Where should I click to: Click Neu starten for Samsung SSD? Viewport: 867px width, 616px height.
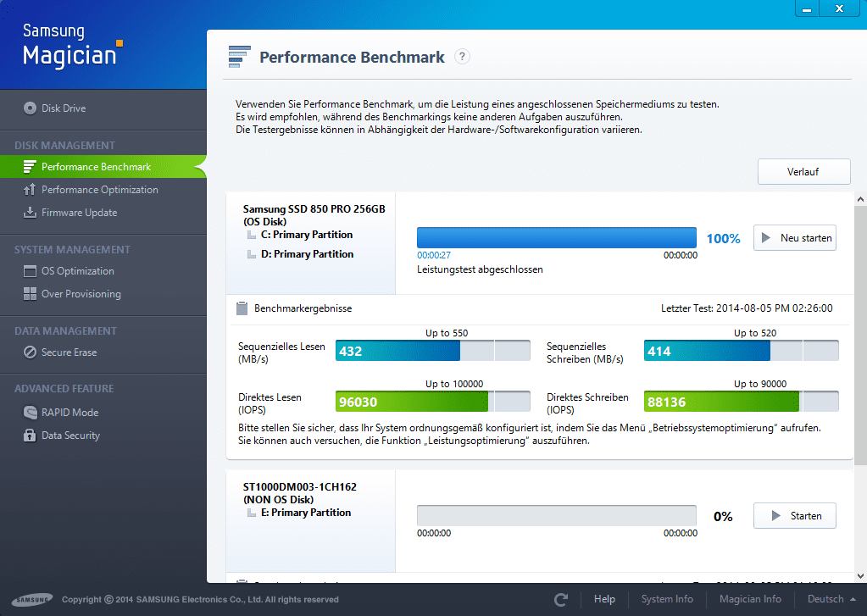point(795,238)
